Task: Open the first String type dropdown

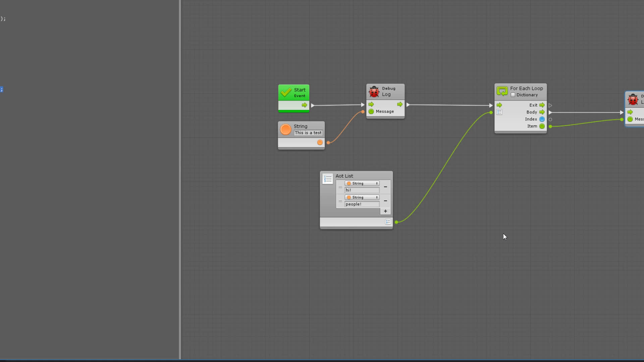Action: [362, 183]
